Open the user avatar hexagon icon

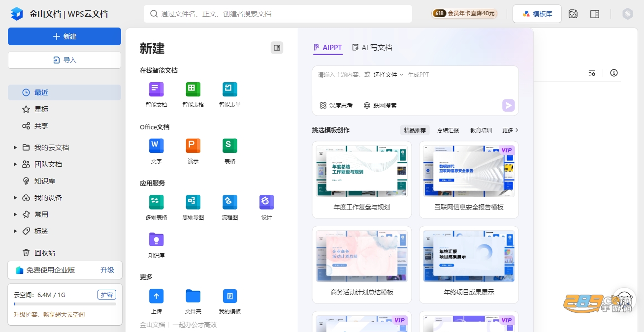(x=627, y=14)
